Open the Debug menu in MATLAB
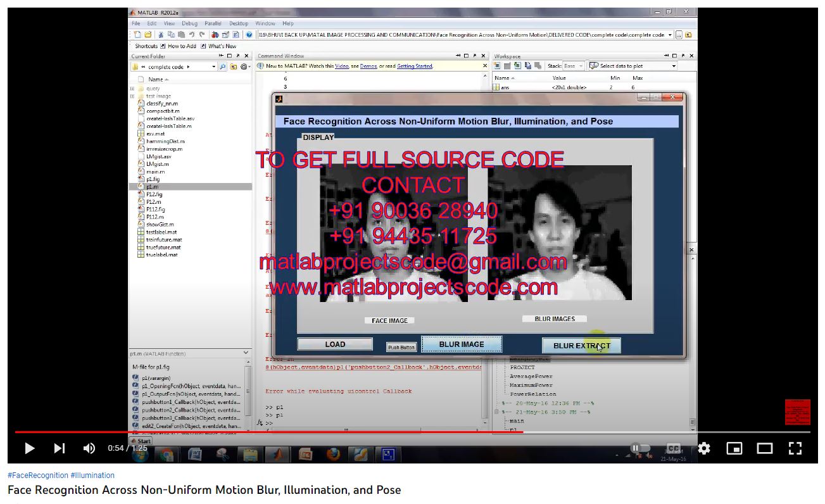 (x=189, y=23)
